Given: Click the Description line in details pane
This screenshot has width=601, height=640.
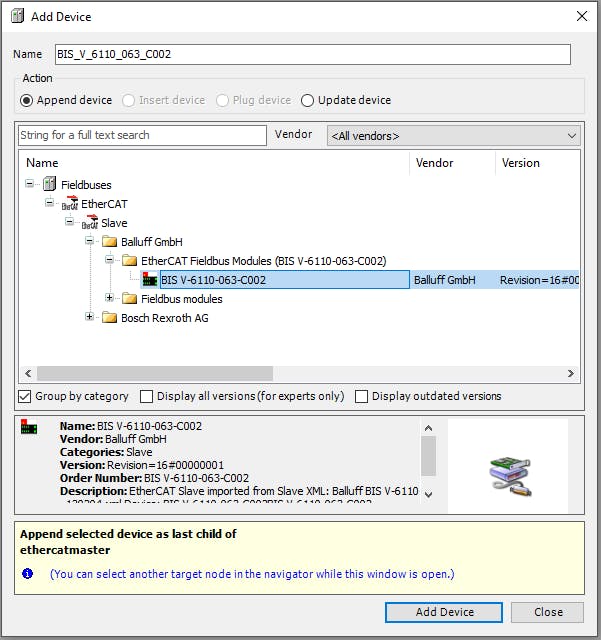Looking at the screenshot, I should [239, 491].
